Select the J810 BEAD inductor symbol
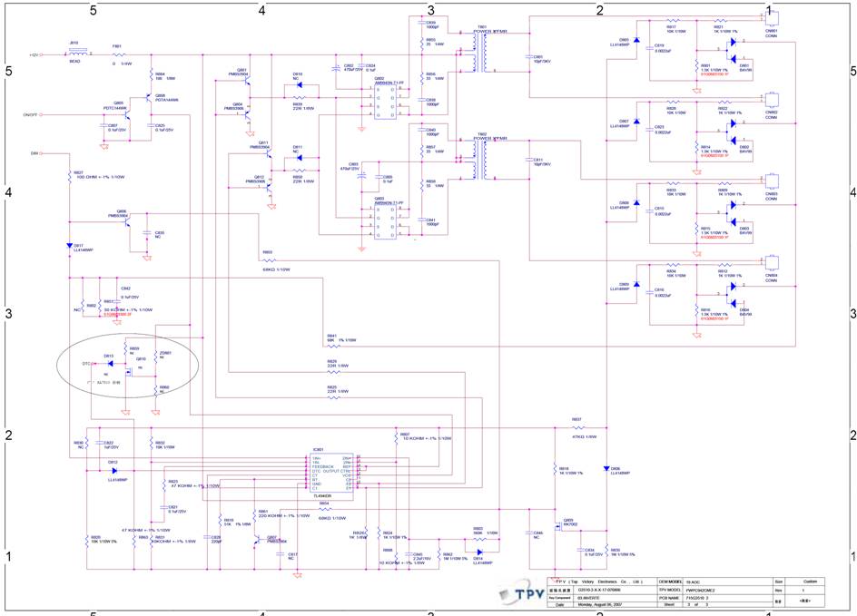This screenshot has width=857, height=616. pyautogui.click(x=77, y=53)
